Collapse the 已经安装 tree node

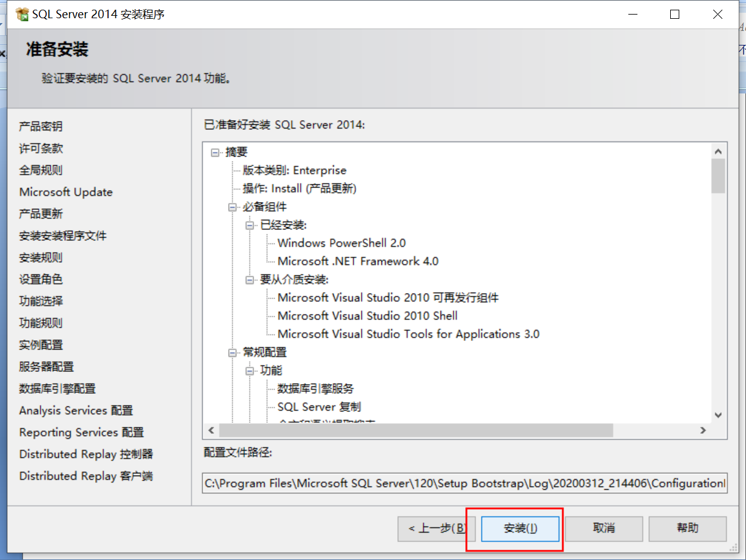[250, 225]
